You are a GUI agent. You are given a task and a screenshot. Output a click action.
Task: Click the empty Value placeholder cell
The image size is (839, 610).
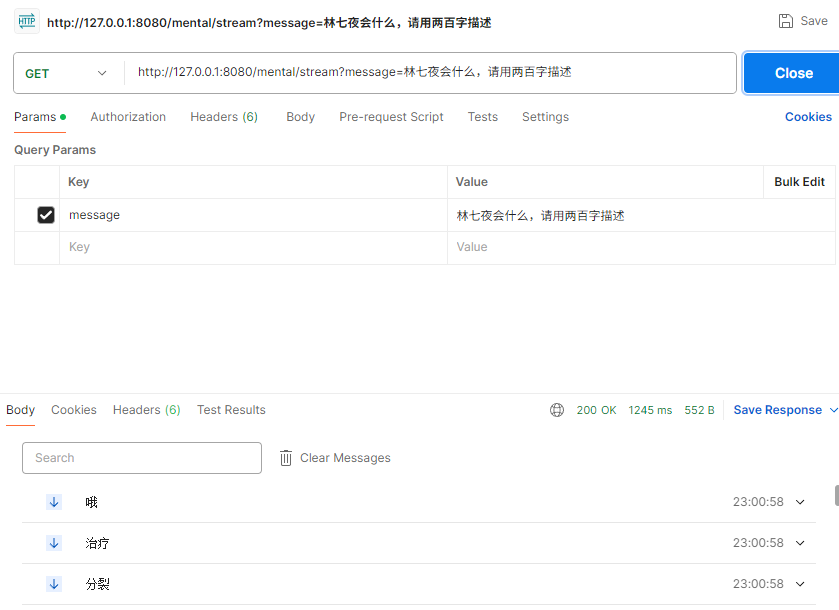click(641, 248)
